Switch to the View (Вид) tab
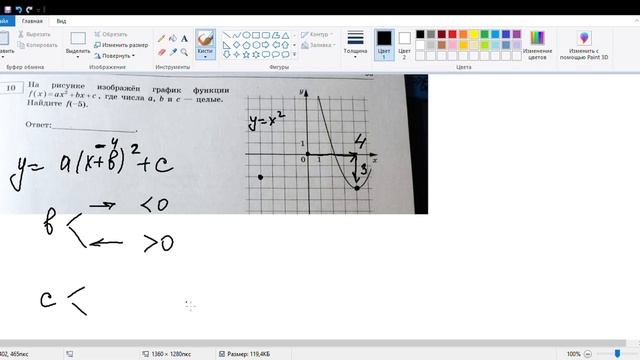The image size is (640, 360). (x=61, y=21)
